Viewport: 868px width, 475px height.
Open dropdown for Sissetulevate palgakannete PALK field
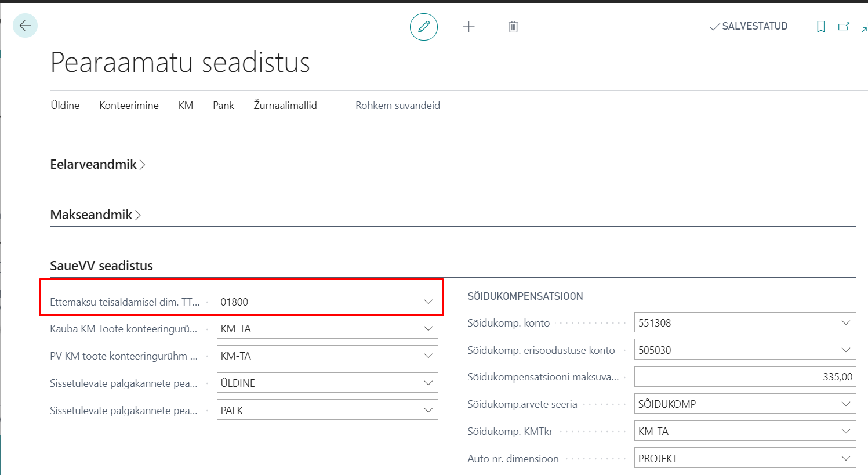[x=428, y=410]
